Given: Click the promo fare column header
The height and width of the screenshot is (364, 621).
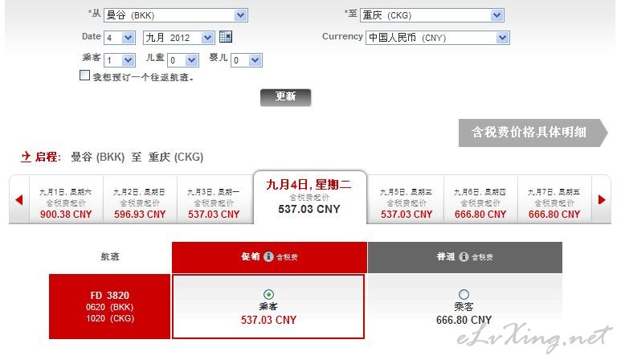Looking at the screenshot, I should point(269,257).
